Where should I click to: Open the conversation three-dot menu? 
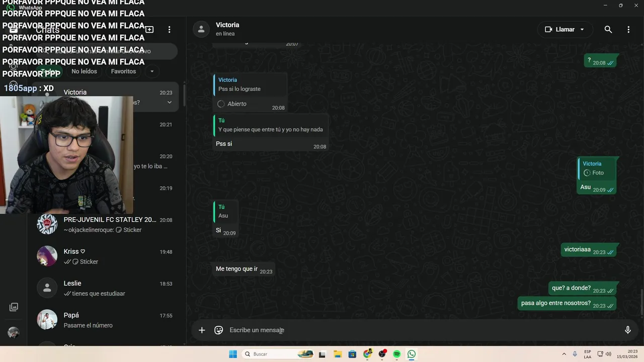tap(628, 30)
